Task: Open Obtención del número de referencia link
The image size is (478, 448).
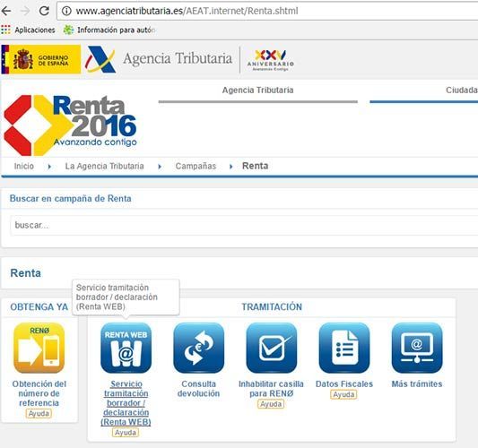Action: (39, 393)
